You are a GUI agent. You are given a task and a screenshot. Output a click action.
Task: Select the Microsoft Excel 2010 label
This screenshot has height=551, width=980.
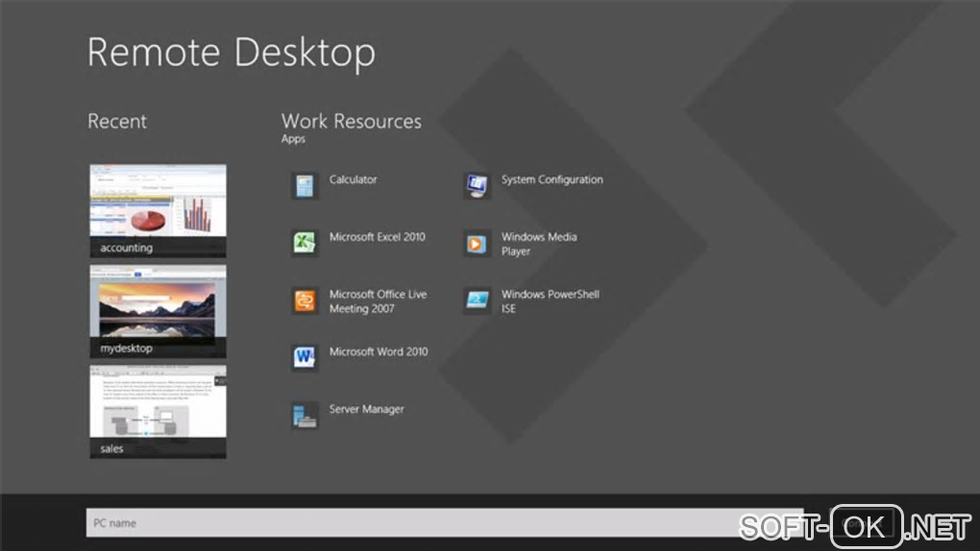[378, 237]
